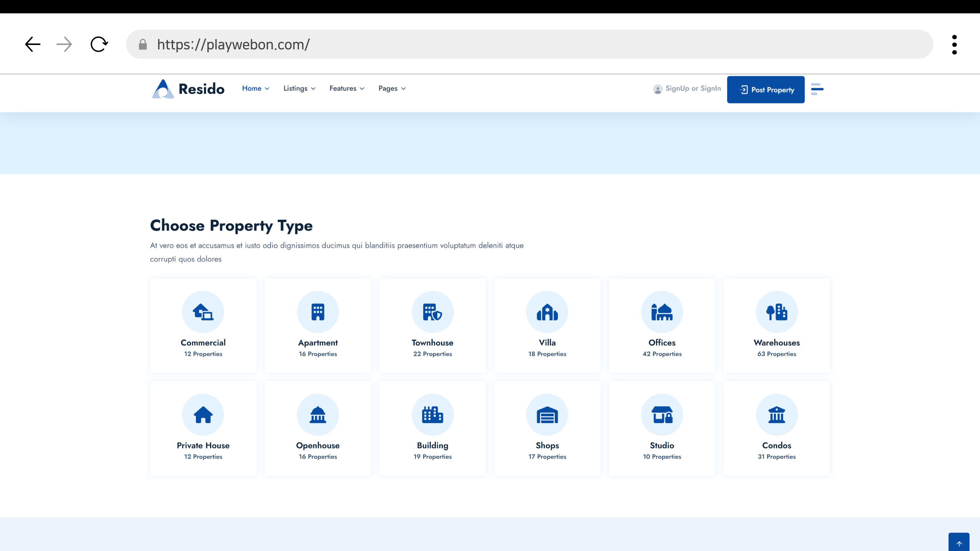Click the Commercial property type icon
Viewport: 980px width, 551px height.
click(203, 312)
